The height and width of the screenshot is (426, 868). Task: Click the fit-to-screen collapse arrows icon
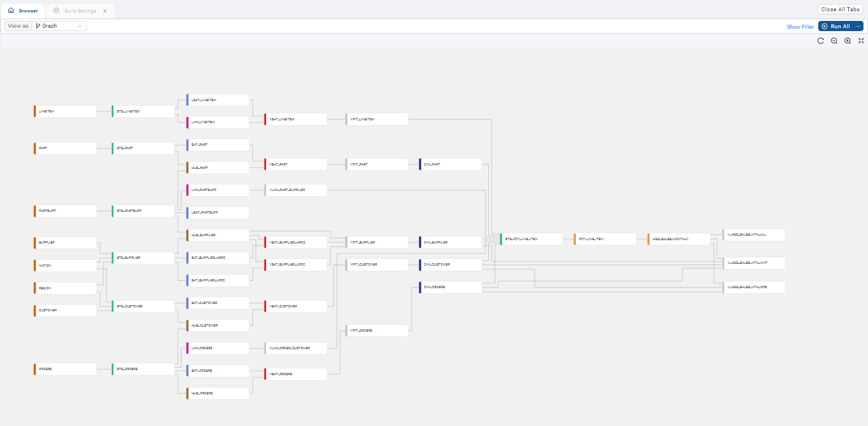[x=861, y=41]
